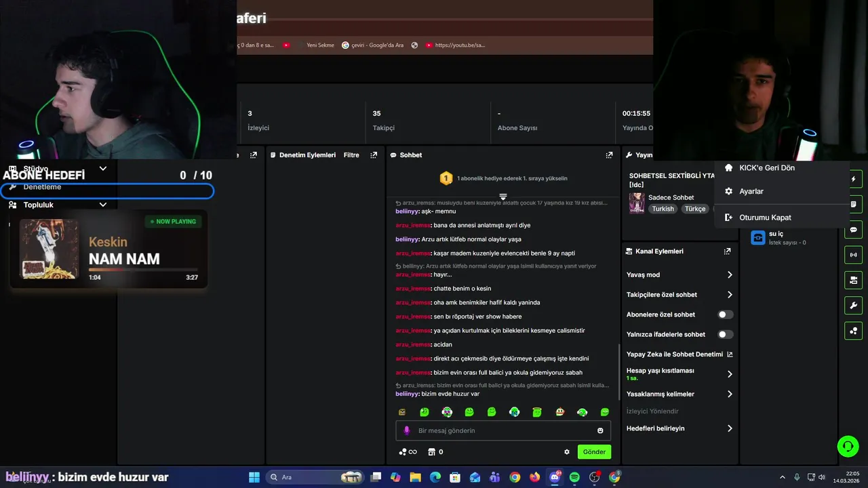Open Discord from the taskbar
The height and width of the screenshot is (488, 868).
pyautogui.click(x=555, y=477)
